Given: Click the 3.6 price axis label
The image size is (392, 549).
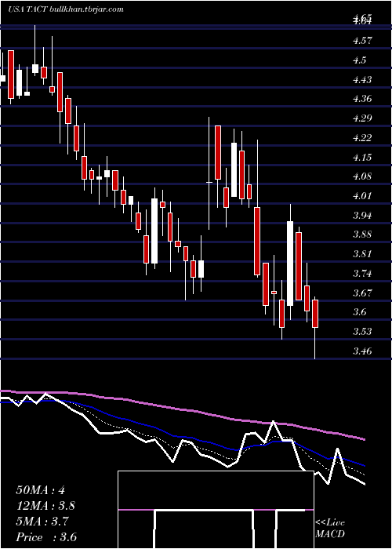Looking at the screenshot, I should click(359, 312).
